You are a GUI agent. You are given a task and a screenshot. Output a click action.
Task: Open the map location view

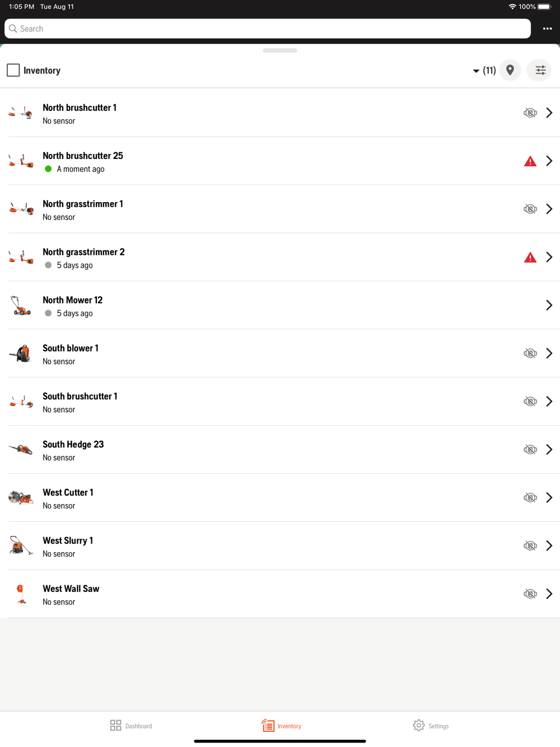(x=510, y=70)
